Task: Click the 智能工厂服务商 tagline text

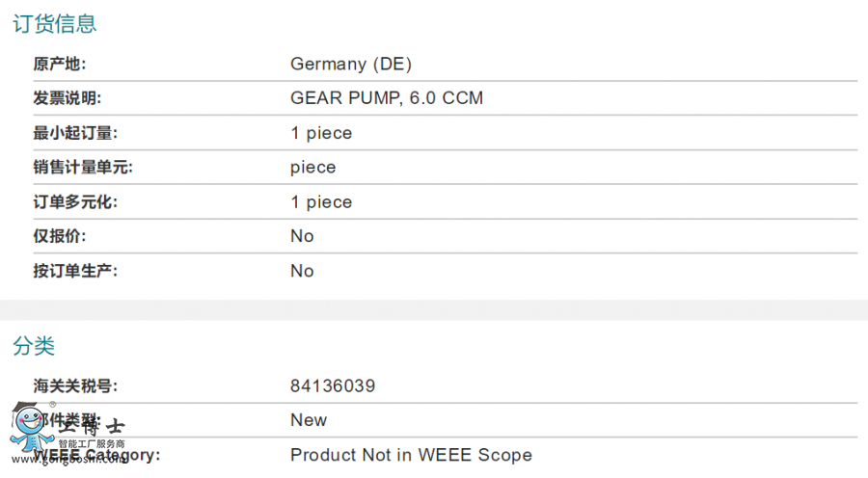Action: pos(92,443)
